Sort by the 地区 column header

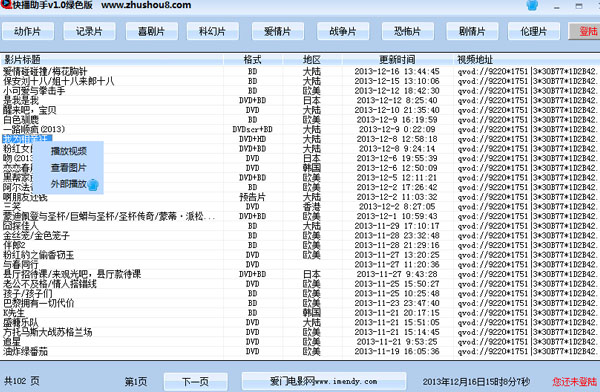tap(312, 60)
